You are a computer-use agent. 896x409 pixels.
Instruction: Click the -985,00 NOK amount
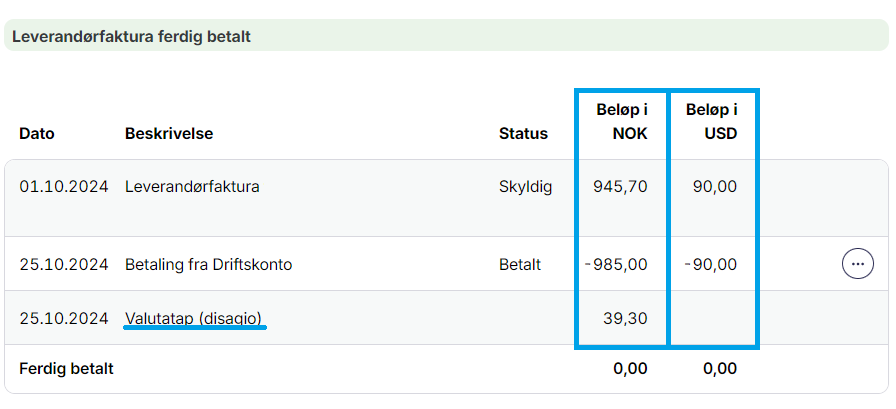pos(616,265)
